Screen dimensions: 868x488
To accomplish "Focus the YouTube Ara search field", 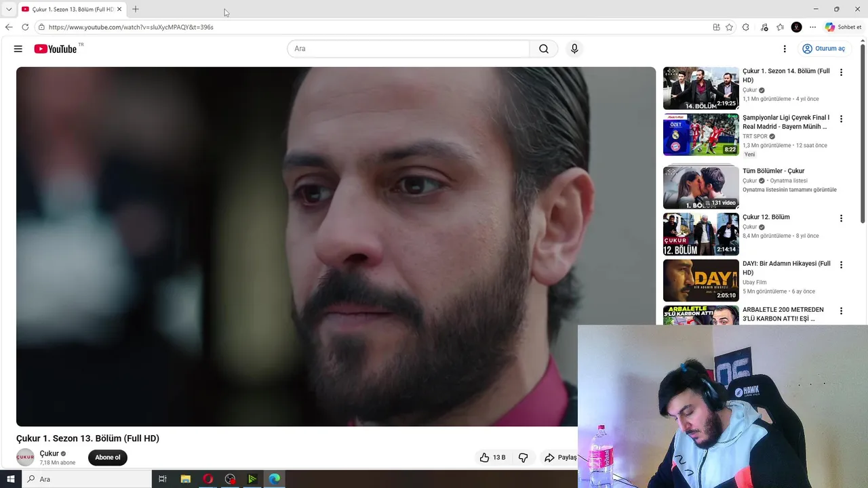I will (408, 49).
